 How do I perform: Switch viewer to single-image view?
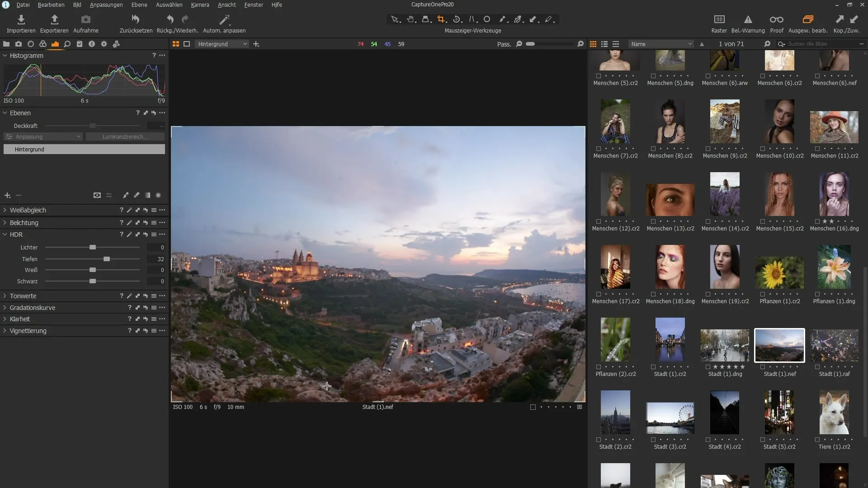click(187, 44)
